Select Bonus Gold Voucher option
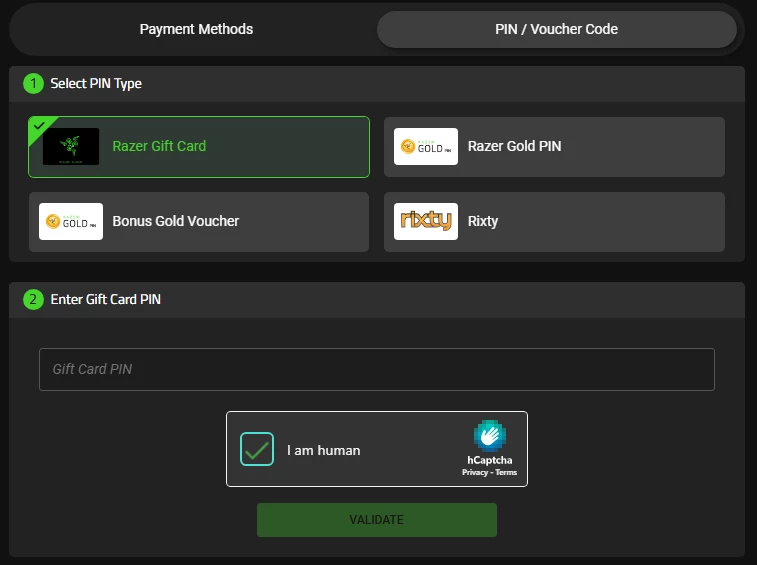Screen dimensions: 757x565 (x=199, y=222)
